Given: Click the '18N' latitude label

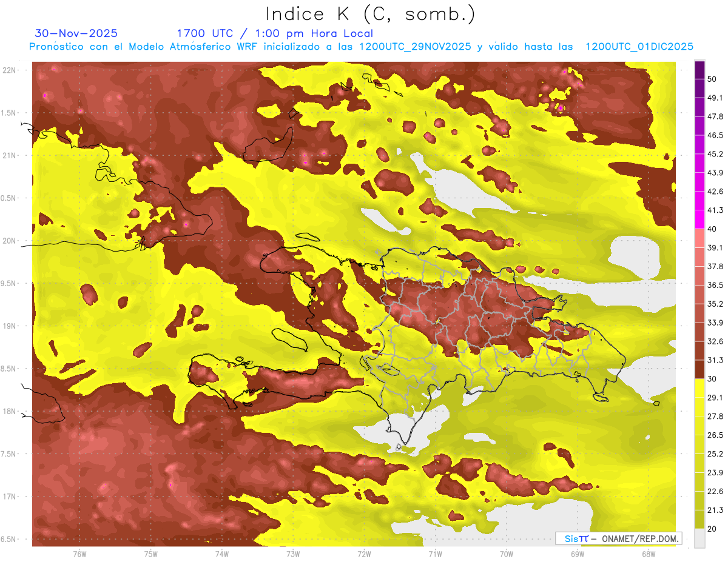Looking at the screenshot, I should 8,412.
